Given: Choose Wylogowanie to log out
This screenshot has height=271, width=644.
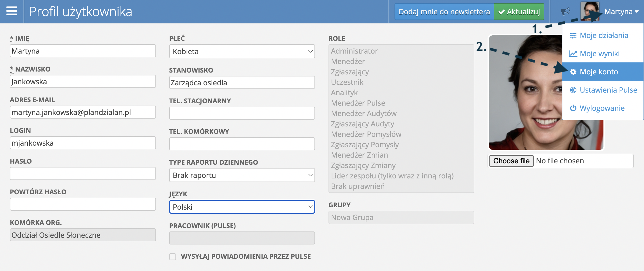Looking at the screenshot, I should [x=603, y=108].
